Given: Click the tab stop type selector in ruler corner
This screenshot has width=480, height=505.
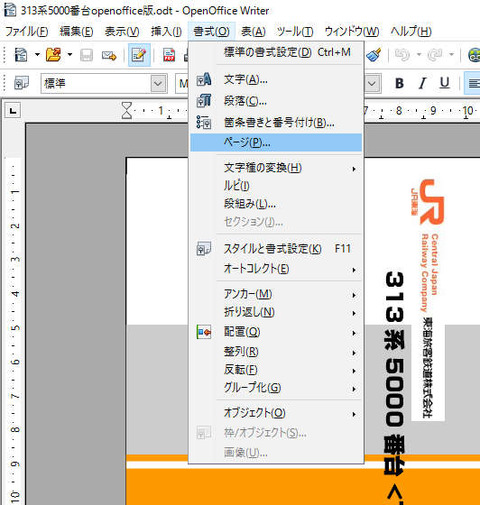Looking at the screenshot, I should tap(13, 110).
